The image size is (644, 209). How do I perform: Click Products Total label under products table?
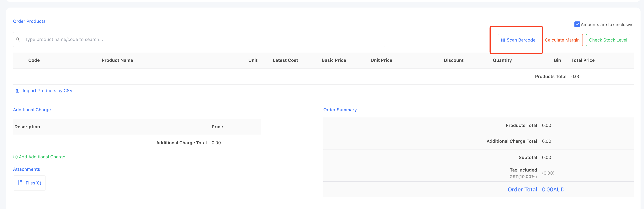pos(551,77)
